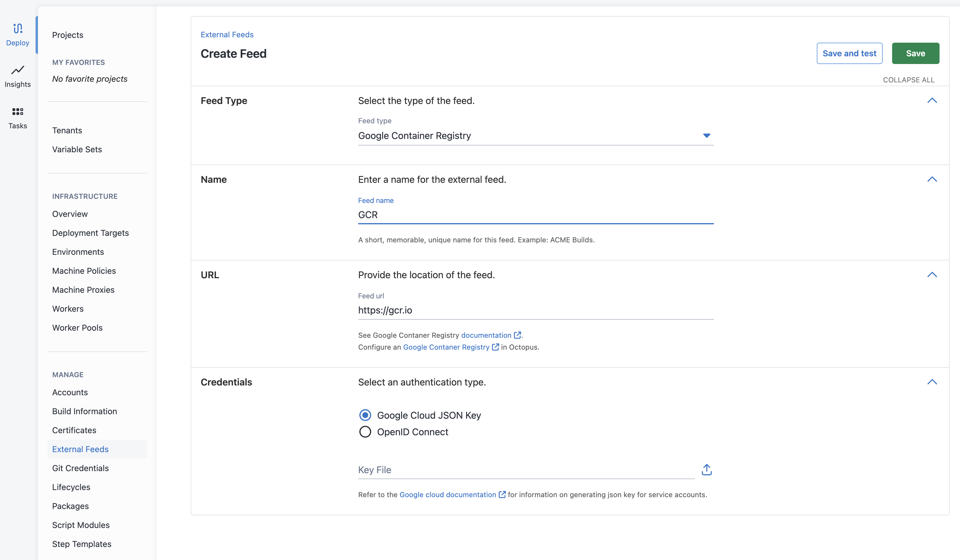The image size is (960, 560).
Task: Open Workers page
Action: point(68,309)
